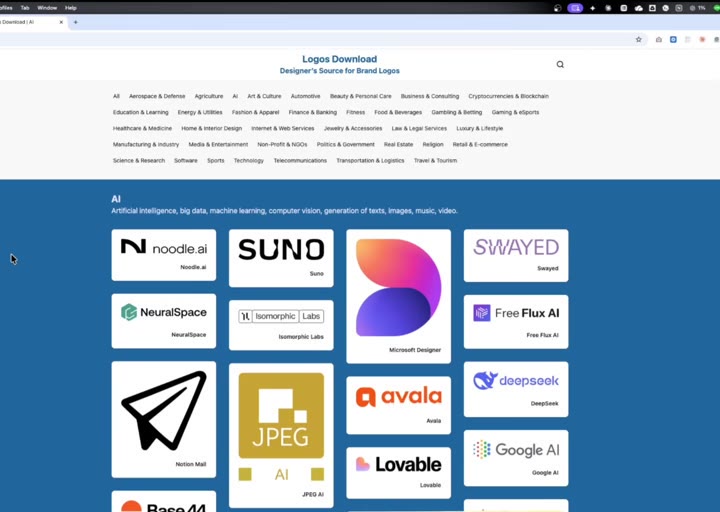Select Business & Consulting category

point(430,96)
